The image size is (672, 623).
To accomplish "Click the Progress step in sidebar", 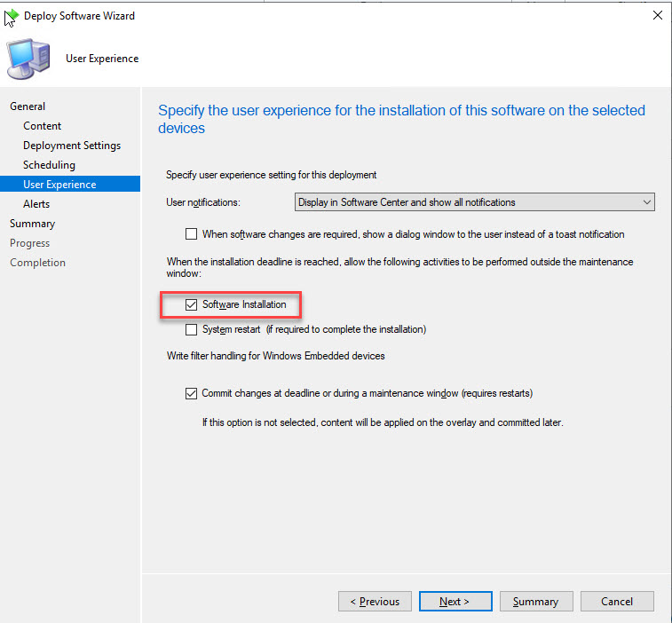I will (x=29, y=243).
